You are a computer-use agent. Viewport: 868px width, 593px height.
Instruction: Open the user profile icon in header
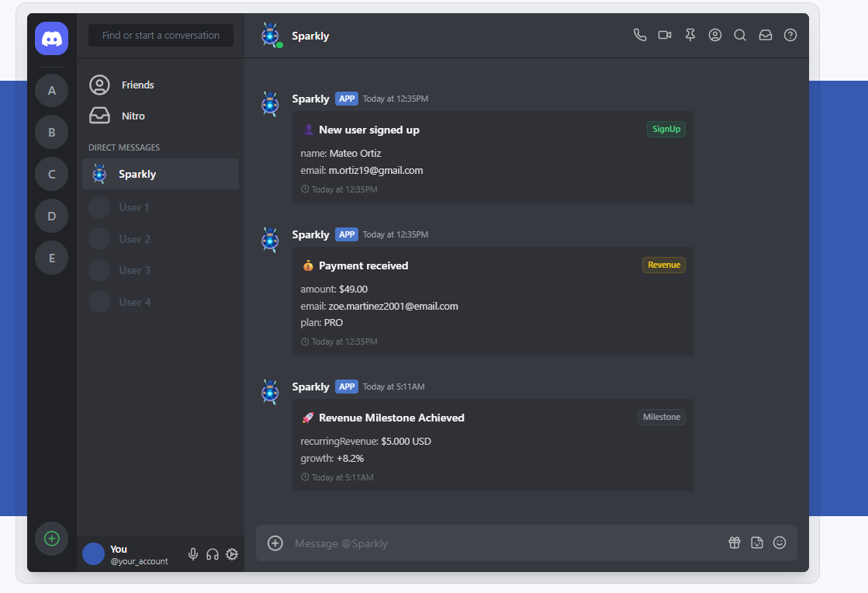pos(715,35)
